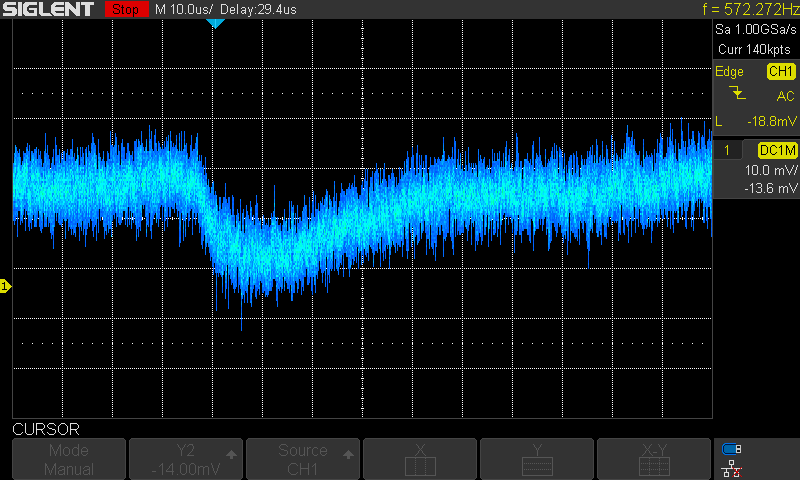
Task: Click the up arrow on the Source button
Action: click(348, 454)
